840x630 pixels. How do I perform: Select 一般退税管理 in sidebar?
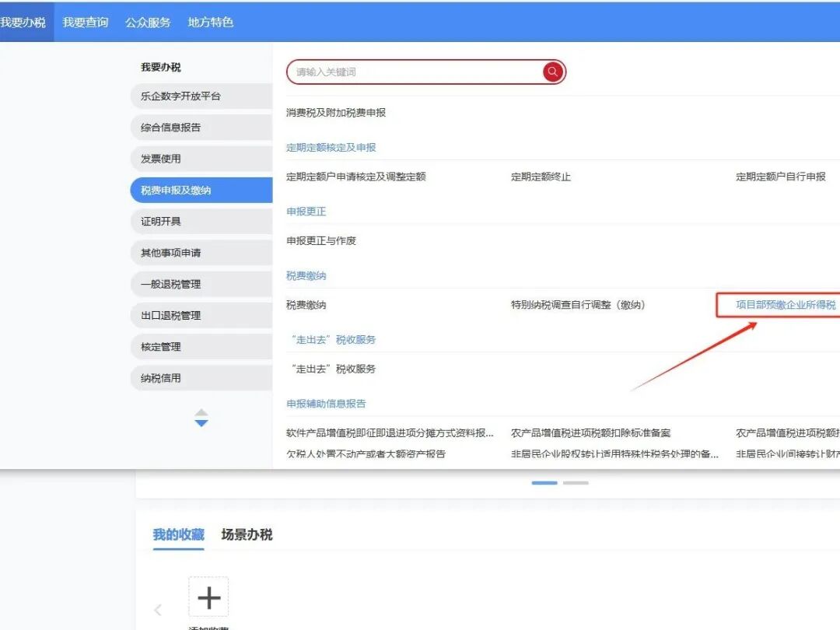click(201, 284)
